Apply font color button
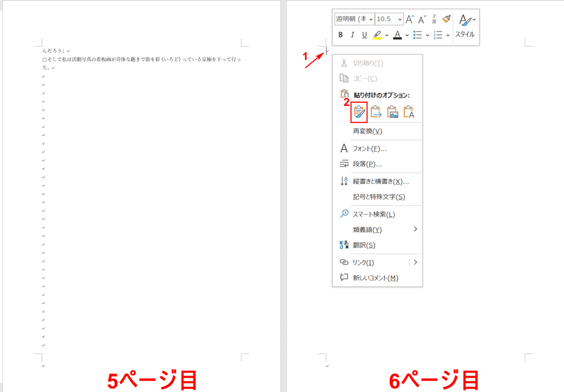This screenshot has height=392, width=564. click(398, 35)
